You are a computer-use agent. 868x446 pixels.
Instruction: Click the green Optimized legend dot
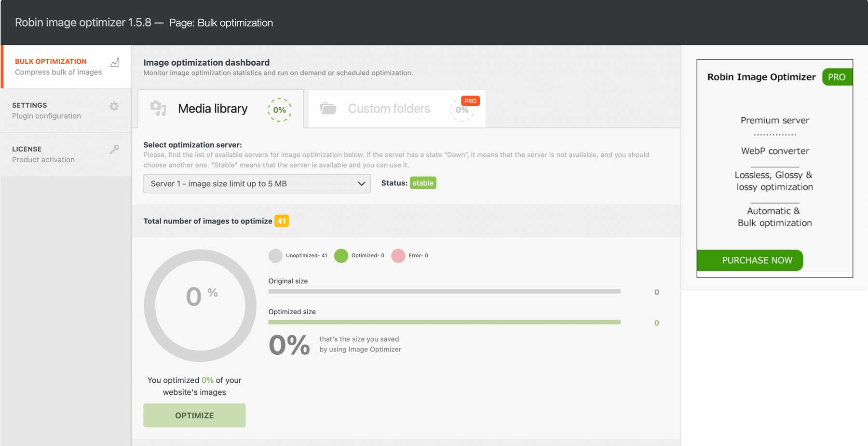(341, 256)
